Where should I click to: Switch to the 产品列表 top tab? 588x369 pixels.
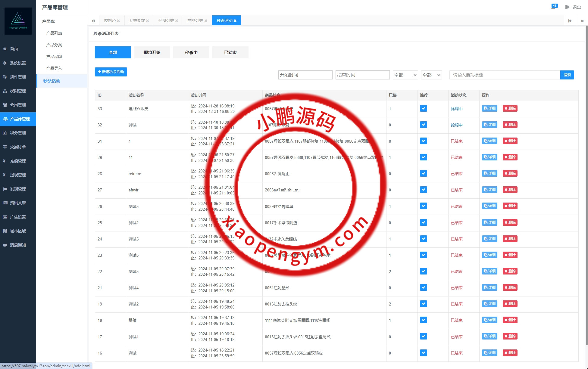(195, 20)
